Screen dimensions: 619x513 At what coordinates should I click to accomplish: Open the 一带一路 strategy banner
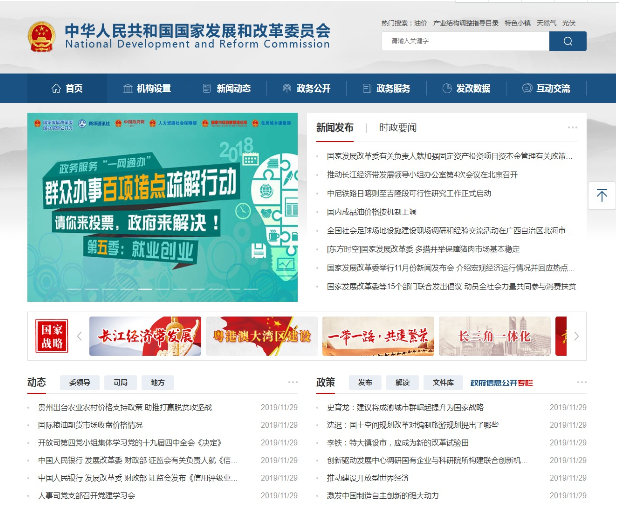[x=378, y=336]
